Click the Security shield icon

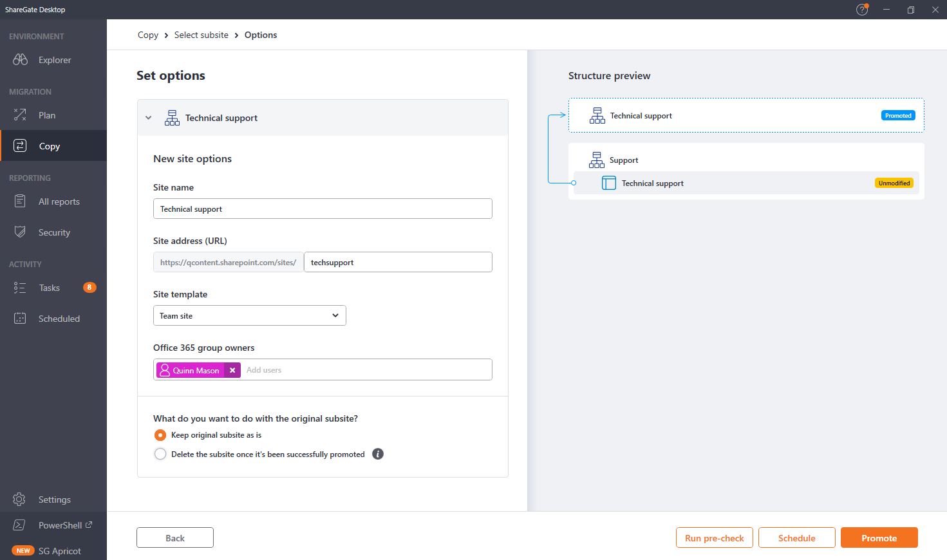[x=20, y=232]
